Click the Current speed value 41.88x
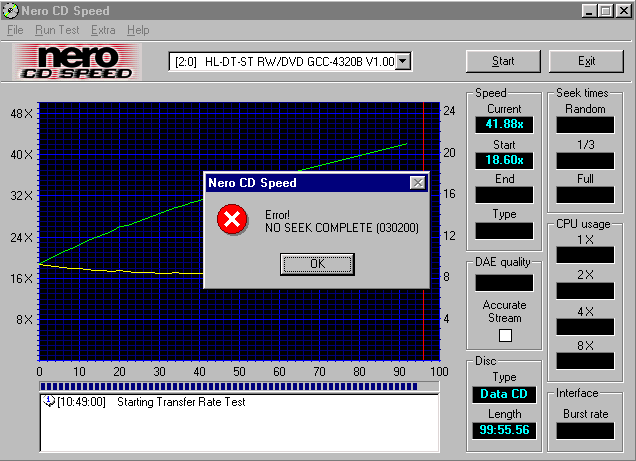 click(x=504, y=124)
